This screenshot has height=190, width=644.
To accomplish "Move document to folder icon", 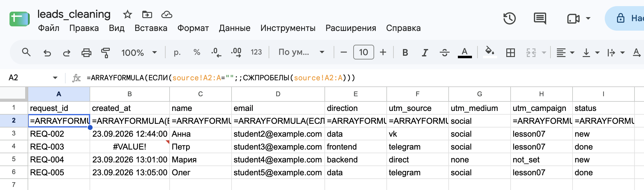I will coord(147,14).
